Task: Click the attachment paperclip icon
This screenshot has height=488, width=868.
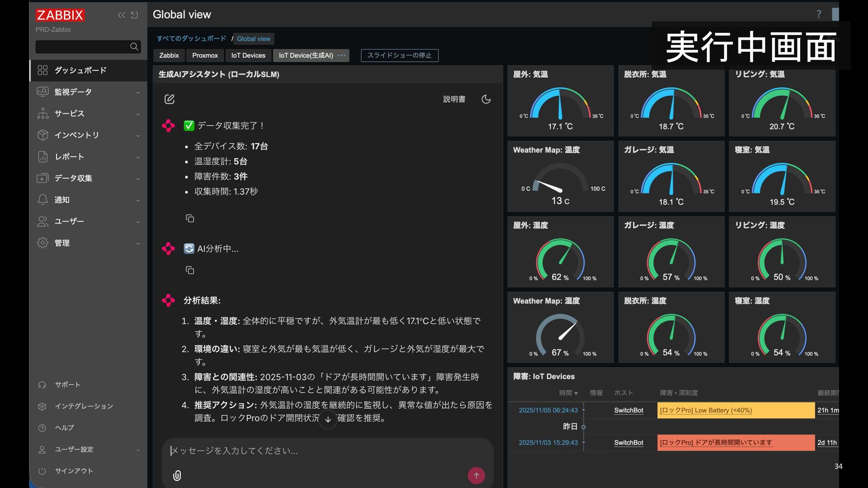Action: point(177,475)
